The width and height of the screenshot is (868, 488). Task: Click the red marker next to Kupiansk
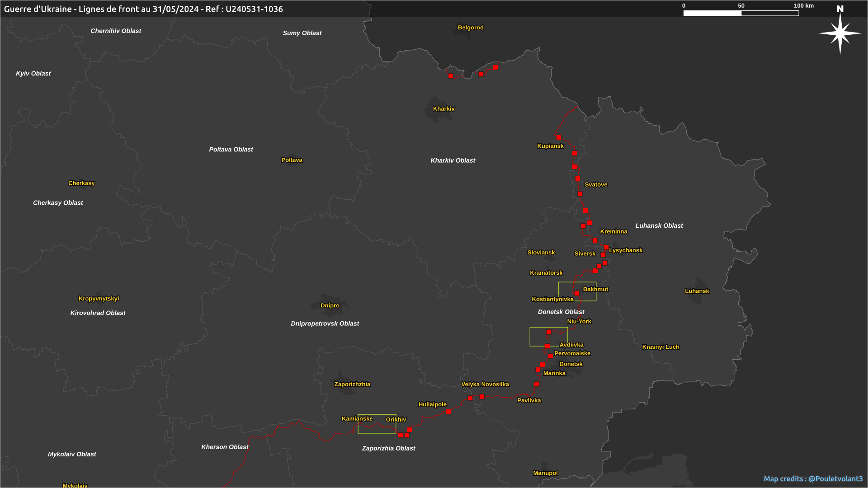(559, 137)
